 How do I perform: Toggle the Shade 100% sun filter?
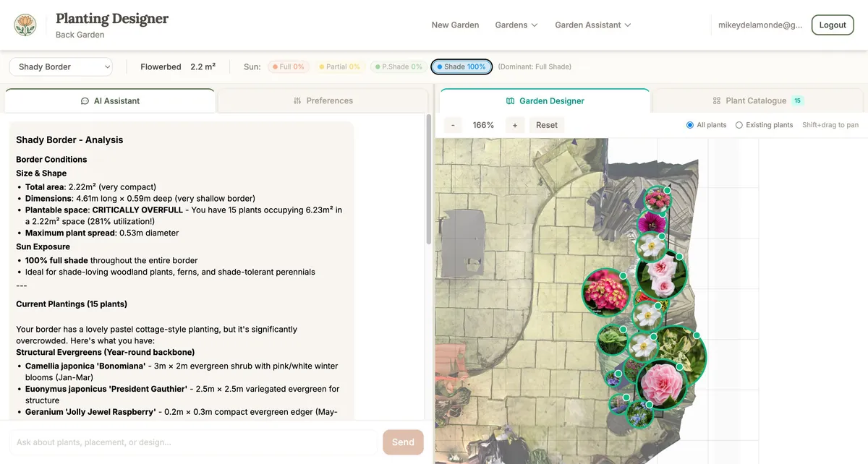pyautogui.click(x=461, y=66)
